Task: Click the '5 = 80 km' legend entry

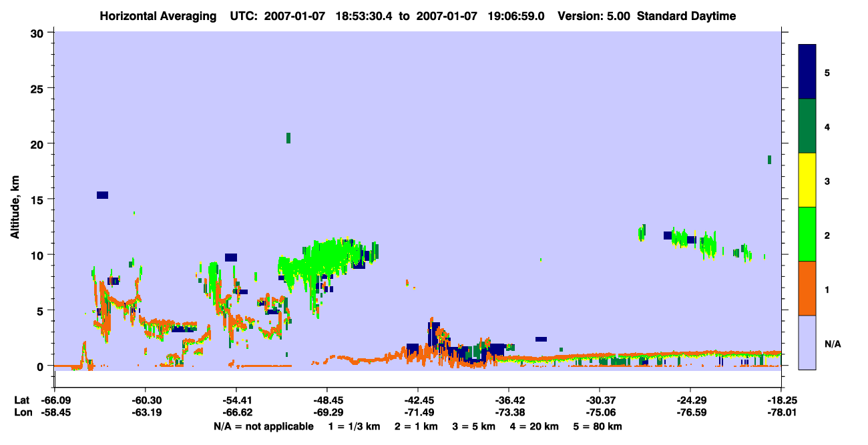Action: (x=598, y=426)
